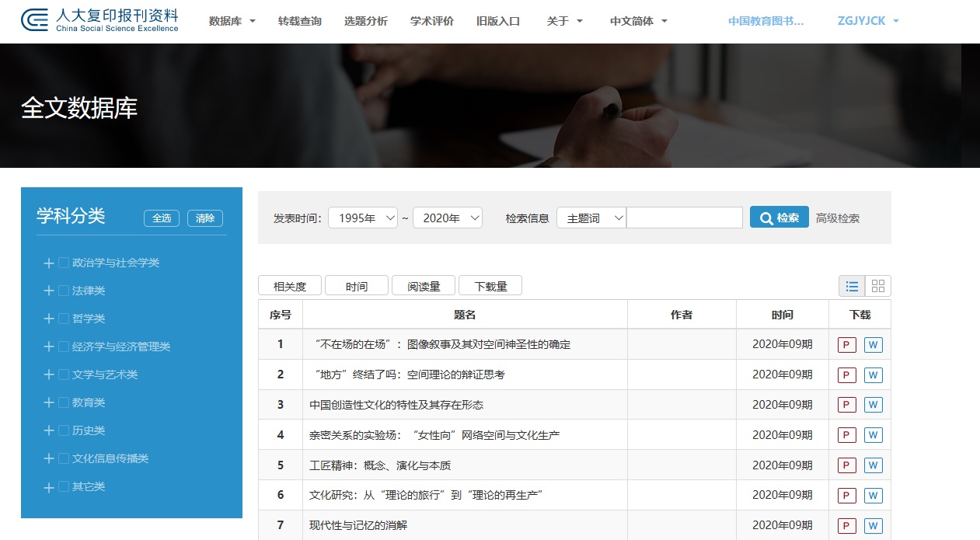Sort results by 下载量

coord(490,286)
